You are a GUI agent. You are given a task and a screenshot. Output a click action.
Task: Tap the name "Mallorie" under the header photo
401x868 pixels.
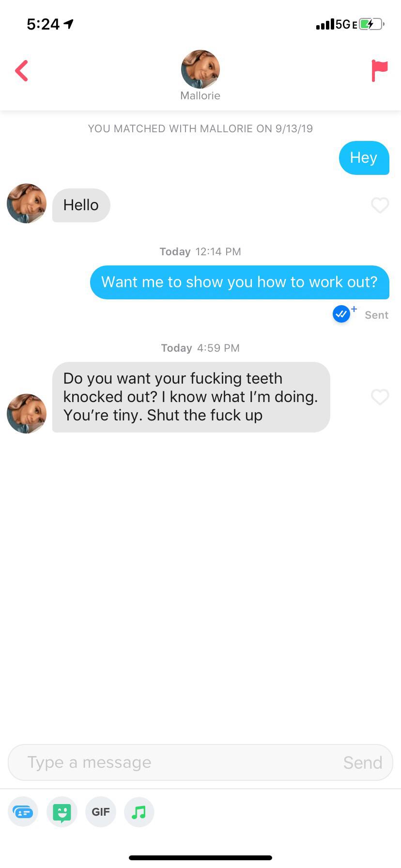[x=200, y=96]
